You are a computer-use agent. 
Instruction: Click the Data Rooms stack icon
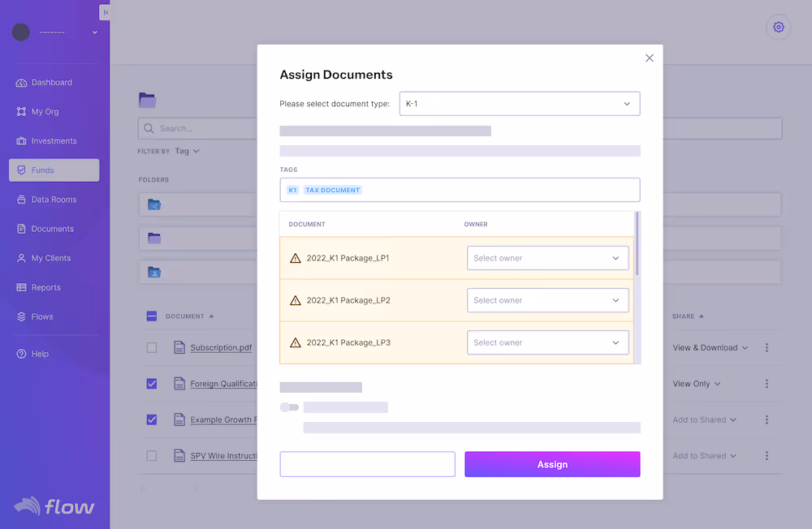pyautogui.click(x=21, y=200)
